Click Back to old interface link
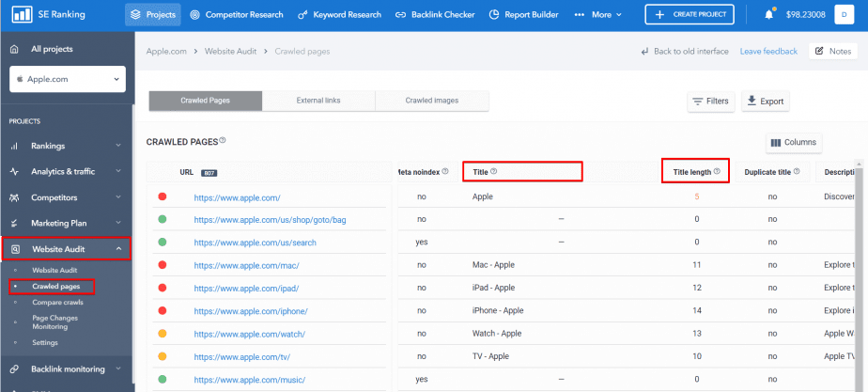Viewport: 868px width, 392px height. point(684,52)
